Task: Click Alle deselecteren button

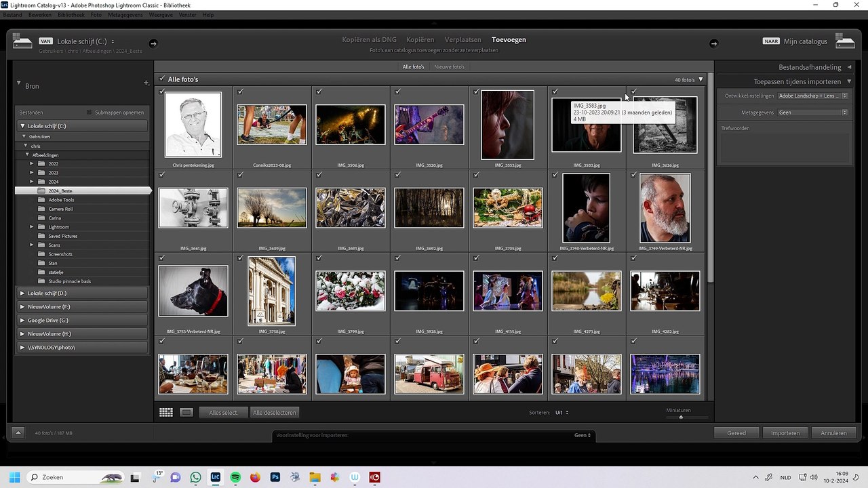Action: (x=274, y=412)
